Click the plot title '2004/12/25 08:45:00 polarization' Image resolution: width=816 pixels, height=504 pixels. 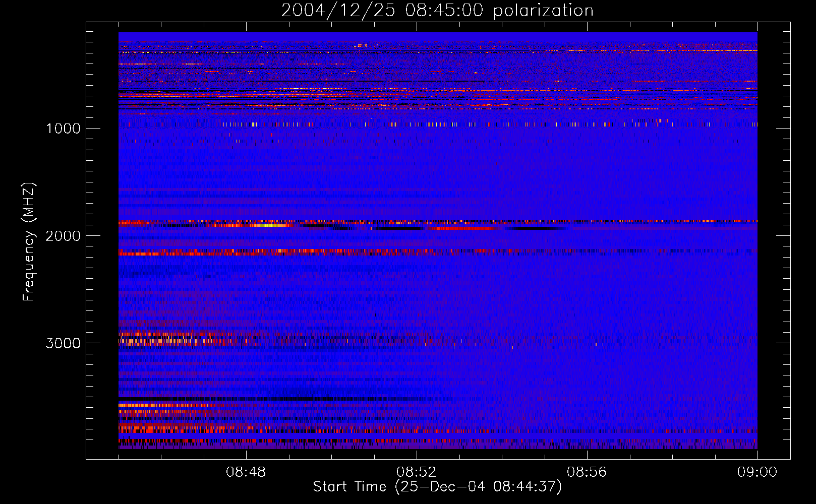[437, 10]
